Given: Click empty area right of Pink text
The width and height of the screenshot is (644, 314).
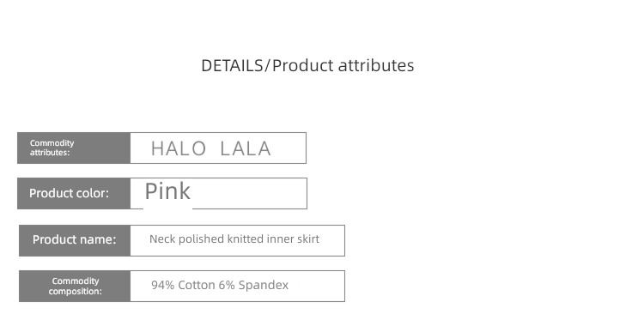Looking at the screenshot, I should [x=249, y=193].
